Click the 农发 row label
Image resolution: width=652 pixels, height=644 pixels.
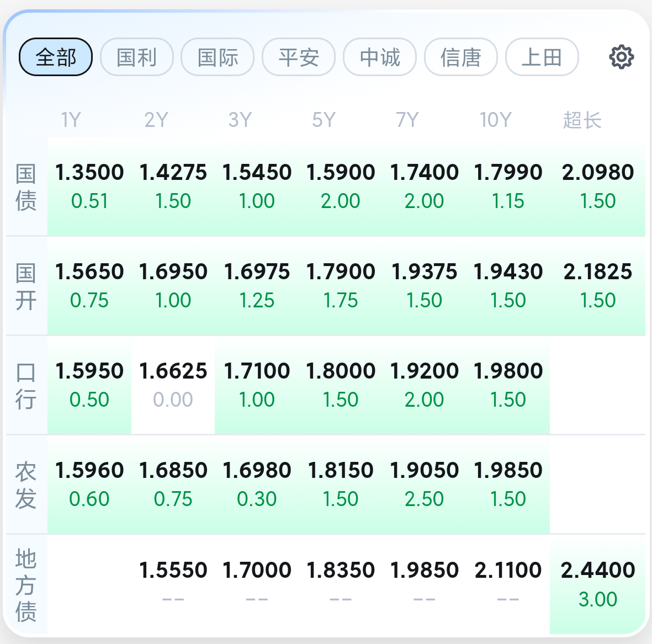[26, 485]
